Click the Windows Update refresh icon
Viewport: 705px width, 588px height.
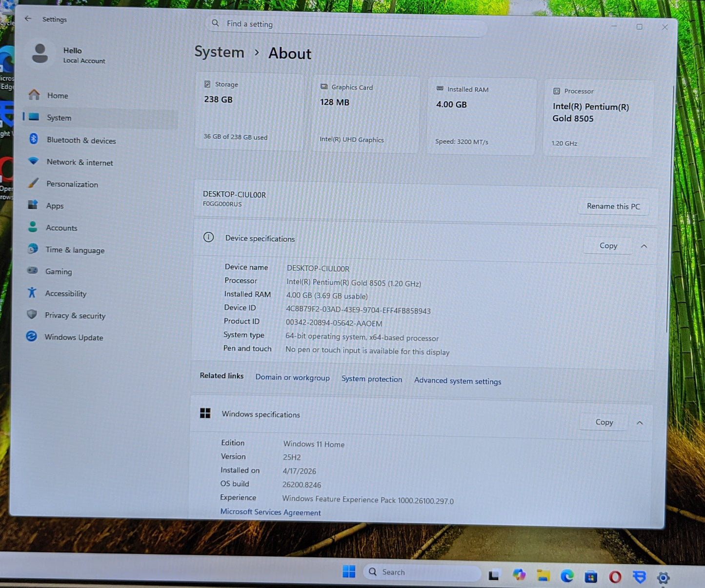click(x=31, y=336)
